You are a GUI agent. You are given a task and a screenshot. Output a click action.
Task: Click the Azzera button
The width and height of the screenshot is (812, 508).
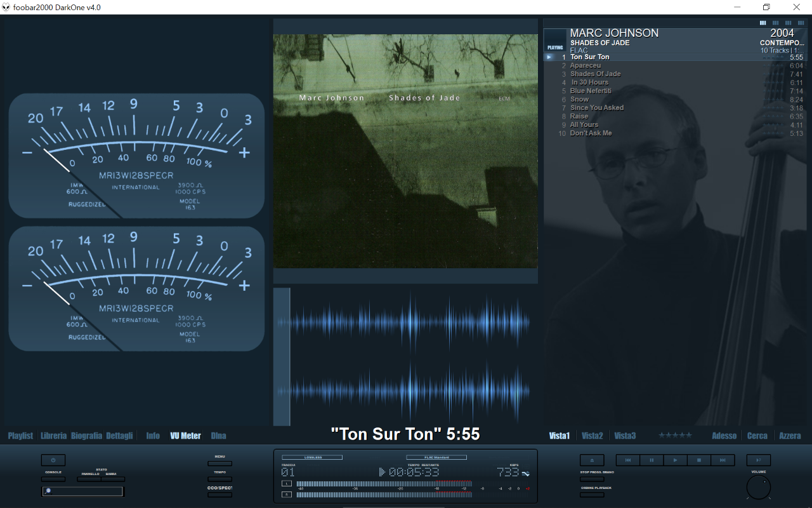pyautogui.click(x=790, y=436)
